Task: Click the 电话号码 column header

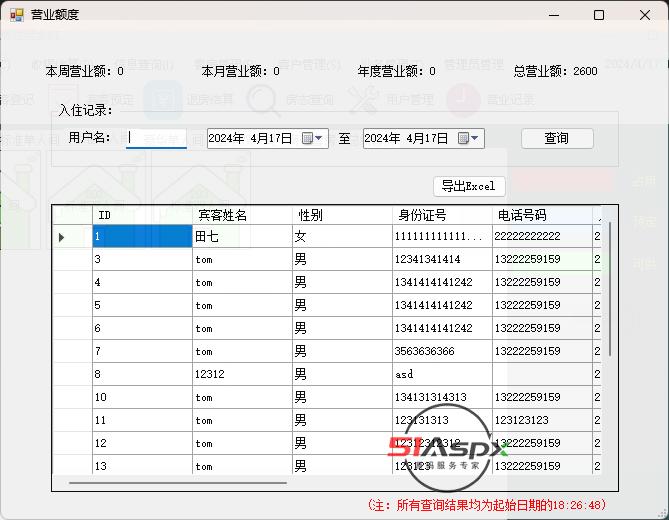Action: (x=541, y=215)
